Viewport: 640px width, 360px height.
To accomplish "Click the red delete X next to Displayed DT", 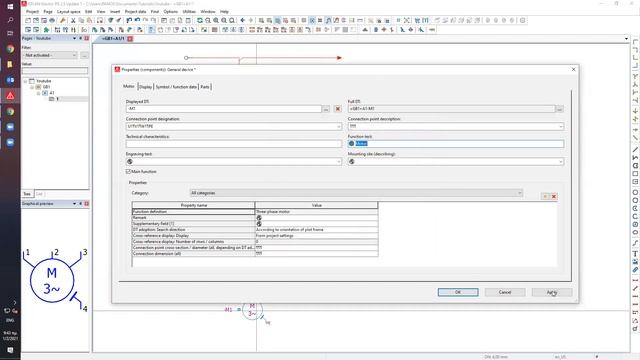I will [x=338, y=109].
